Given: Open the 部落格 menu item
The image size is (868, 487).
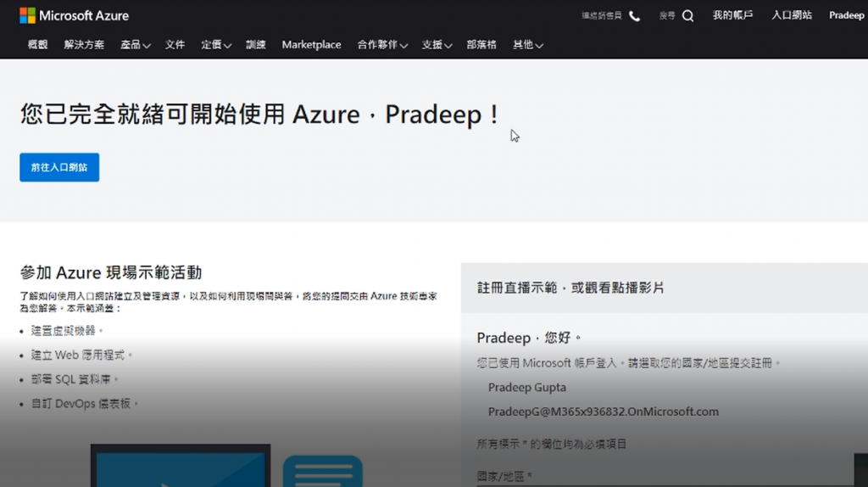Looking at the screenshot, I should click(x=481, y=45).
